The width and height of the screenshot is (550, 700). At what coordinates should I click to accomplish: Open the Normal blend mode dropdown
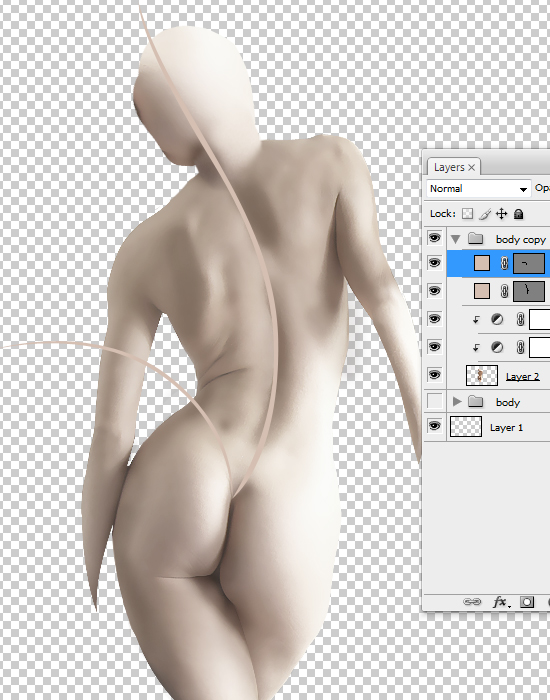478,189
